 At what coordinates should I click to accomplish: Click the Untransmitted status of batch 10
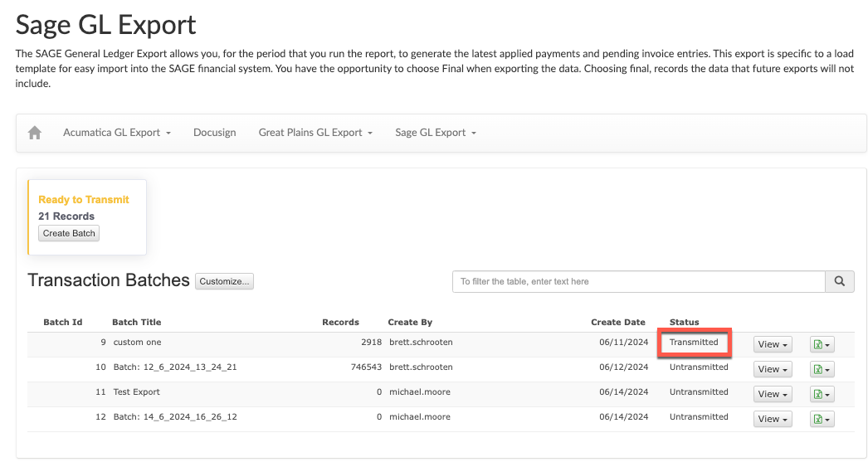coord(699,367)
